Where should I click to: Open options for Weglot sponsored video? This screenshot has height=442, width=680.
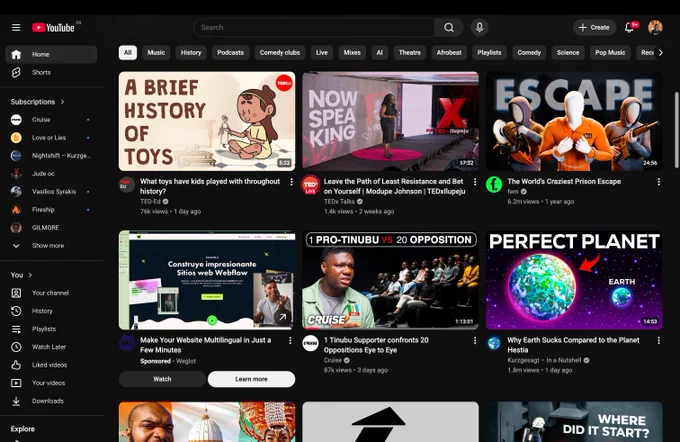point(290,341)
